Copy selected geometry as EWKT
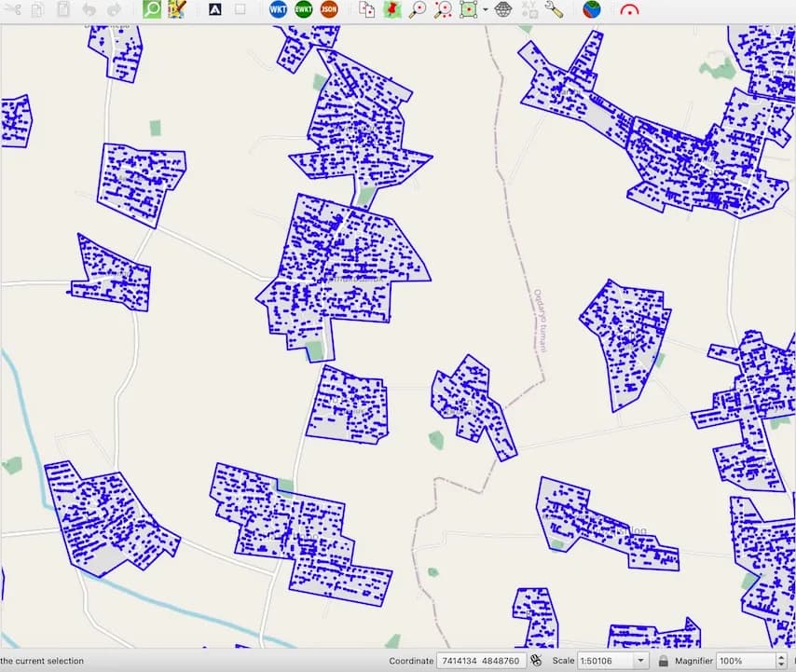Image resolution: width=796 pixels, height=672 pixels. (303, 8)
